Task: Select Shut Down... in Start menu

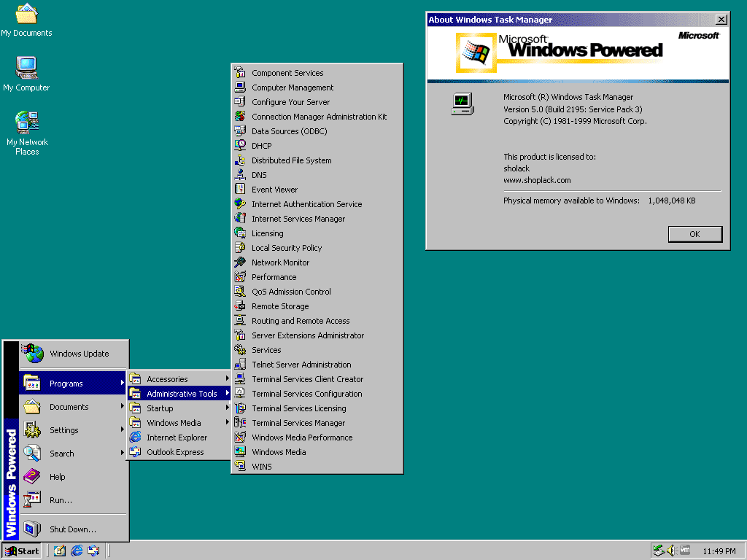Action: click(74, 529)
